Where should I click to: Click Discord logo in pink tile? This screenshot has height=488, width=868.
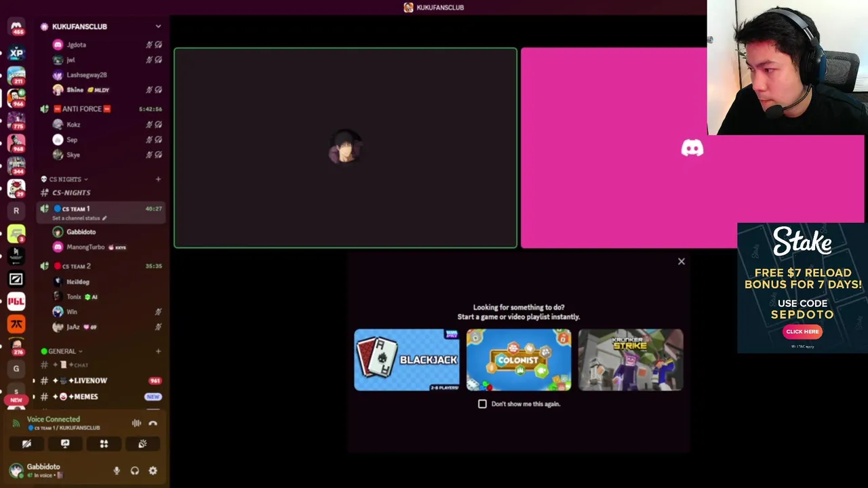[692, 148]
